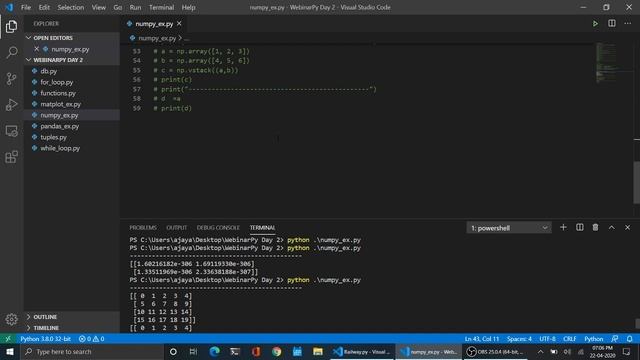Open the remote window indicator in status bar
The width and height of the screenshot is (640, 360).
[x=8, y=339]
